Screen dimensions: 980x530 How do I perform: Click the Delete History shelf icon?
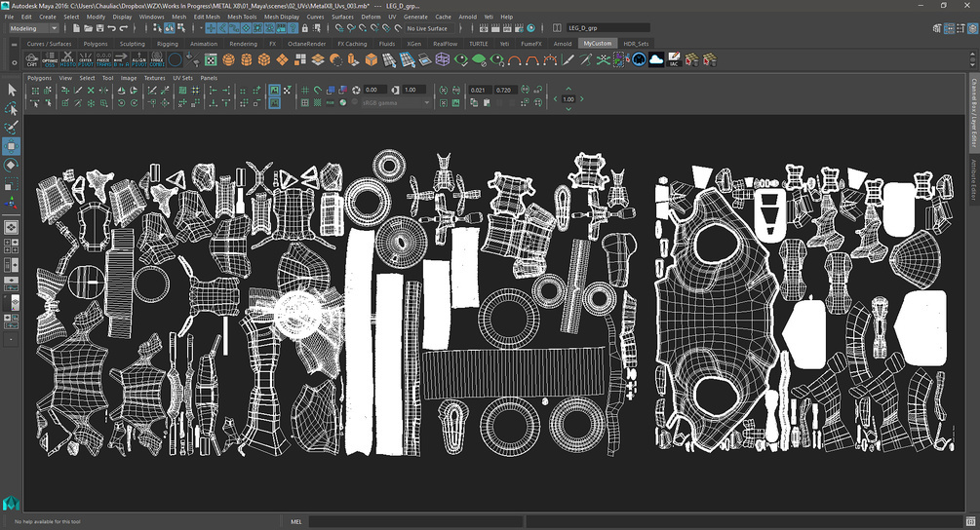coord(69,59)
